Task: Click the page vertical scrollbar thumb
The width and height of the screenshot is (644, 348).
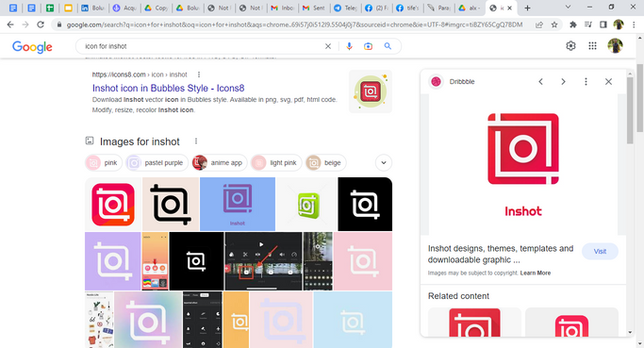Action: (x=639, y=98)
